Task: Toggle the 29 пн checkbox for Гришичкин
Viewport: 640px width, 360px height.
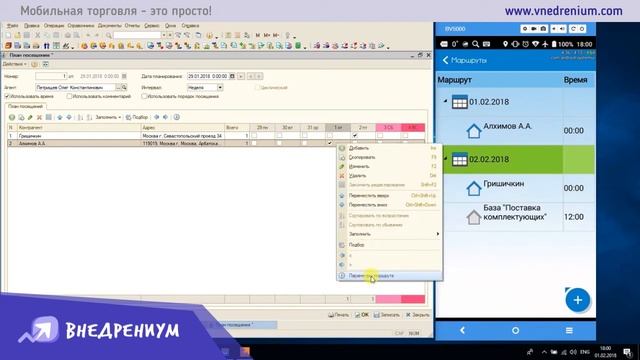Action: (254, 135)
